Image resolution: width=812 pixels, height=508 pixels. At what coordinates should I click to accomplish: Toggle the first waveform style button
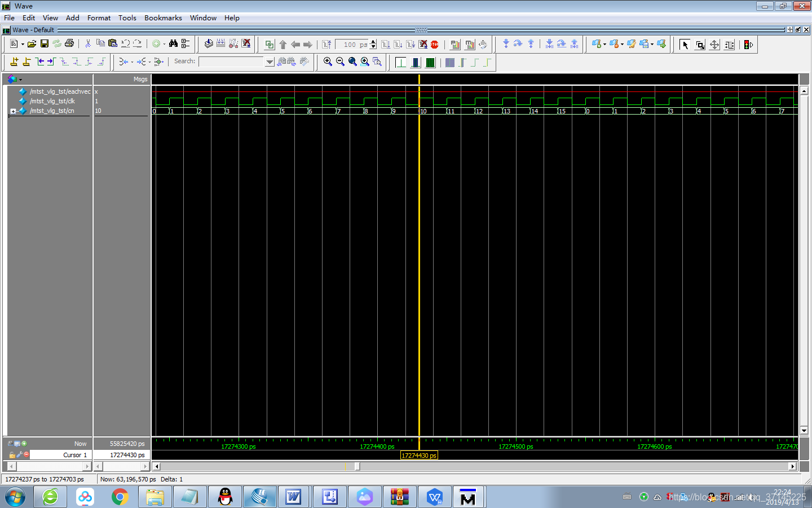point(401,62)
